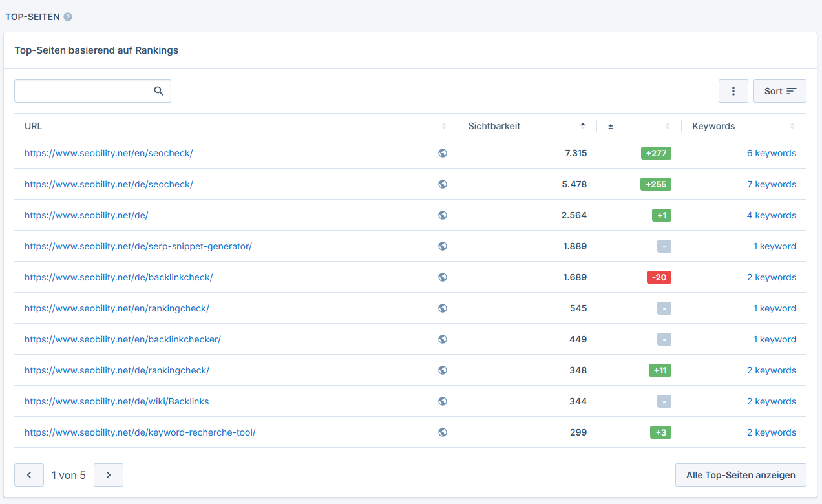
Task: View 2 keywords for de/rankingcheck
Action: pyautogui.click(x=772, y=370)
